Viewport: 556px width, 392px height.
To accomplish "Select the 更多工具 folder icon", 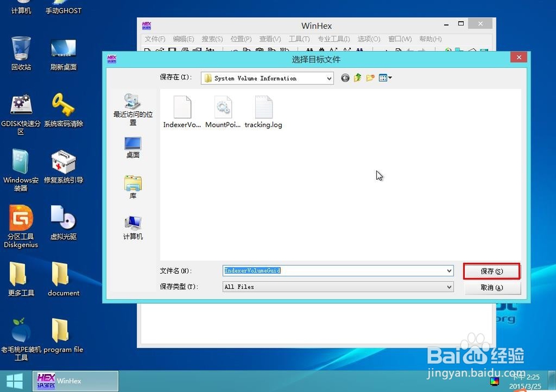I will pyautogui.click(x=21, y=279).
